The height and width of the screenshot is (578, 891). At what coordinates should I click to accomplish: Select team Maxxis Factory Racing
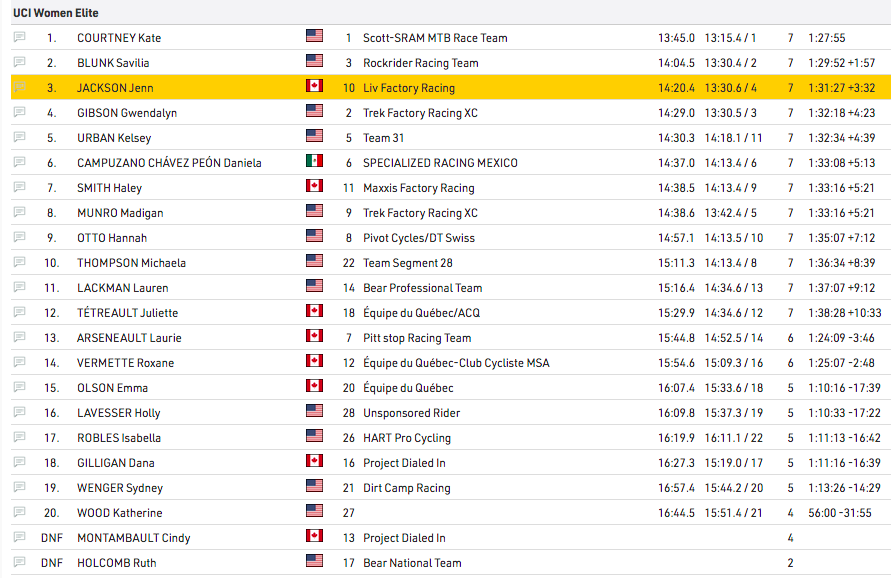[x=419, y=188]
